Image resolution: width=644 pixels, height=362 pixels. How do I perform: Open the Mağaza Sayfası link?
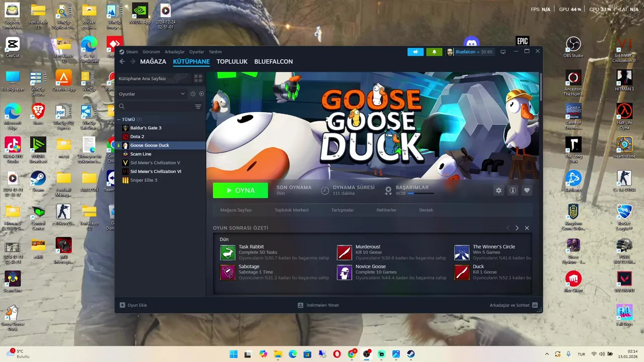click(x=236, y=210)
